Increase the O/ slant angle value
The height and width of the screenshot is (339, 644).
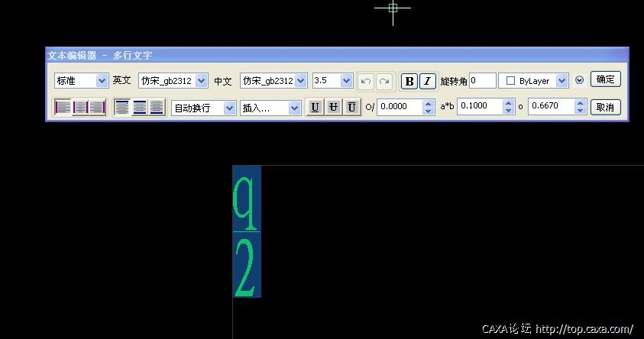pyautogui.click(x=428, y=103)
